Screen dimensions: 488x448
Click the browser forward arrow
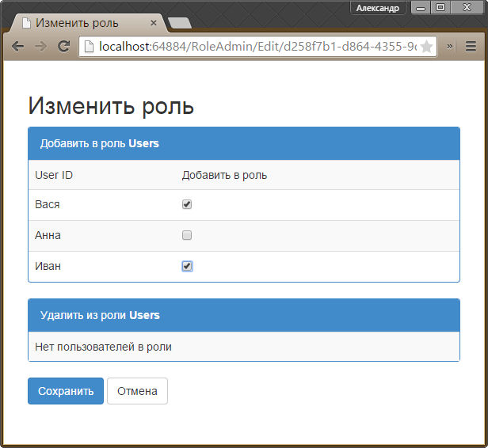tap(40, 47)
